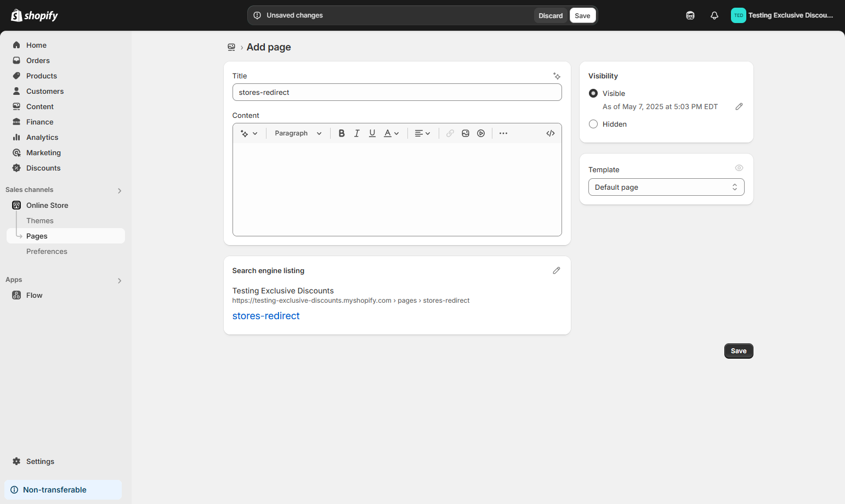This screenshot has height=504, width=845.
Task: Generate title with the AI sparkle icon
Action: click(x=557, y=76)
